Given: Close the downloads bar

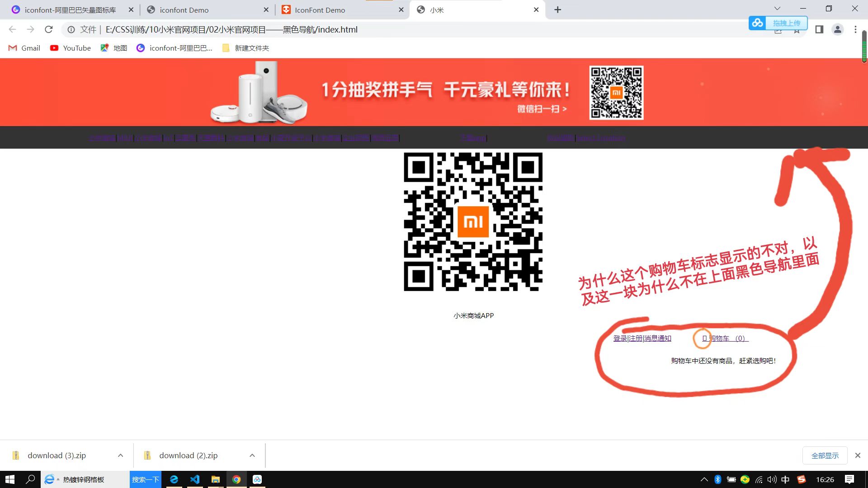Looking at the screenshot, I should coord(858,455).
